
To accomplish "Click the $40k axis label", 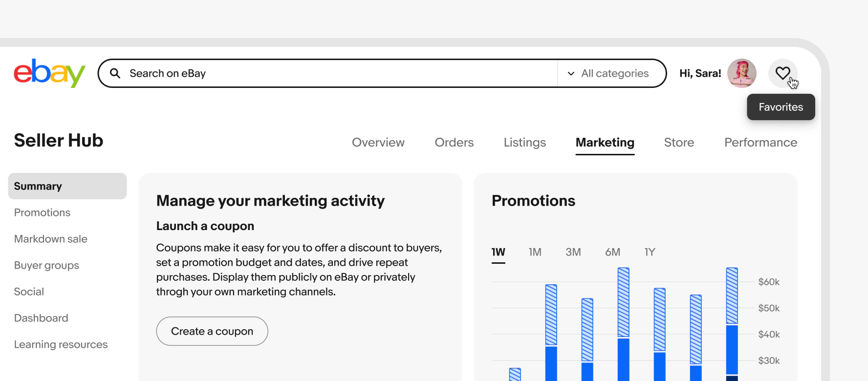I will [x=769, y=335].
